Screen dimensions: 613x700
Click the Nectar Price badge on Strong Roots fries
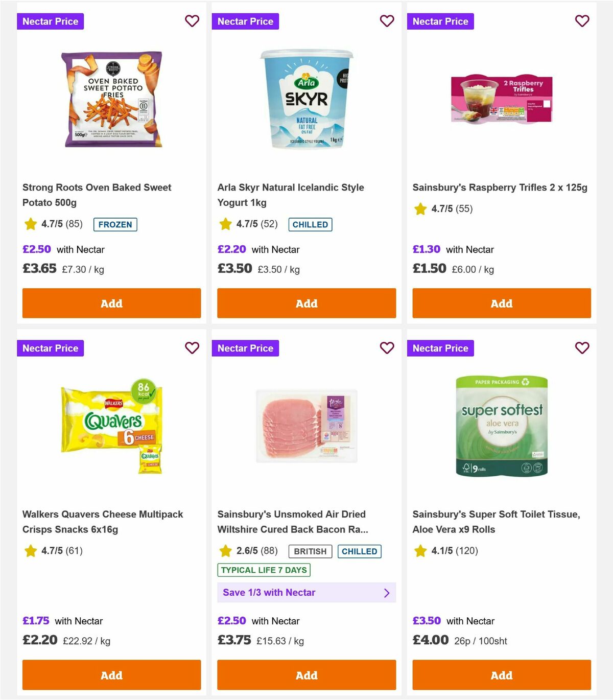pyautogui.click(x=50, y=21)
